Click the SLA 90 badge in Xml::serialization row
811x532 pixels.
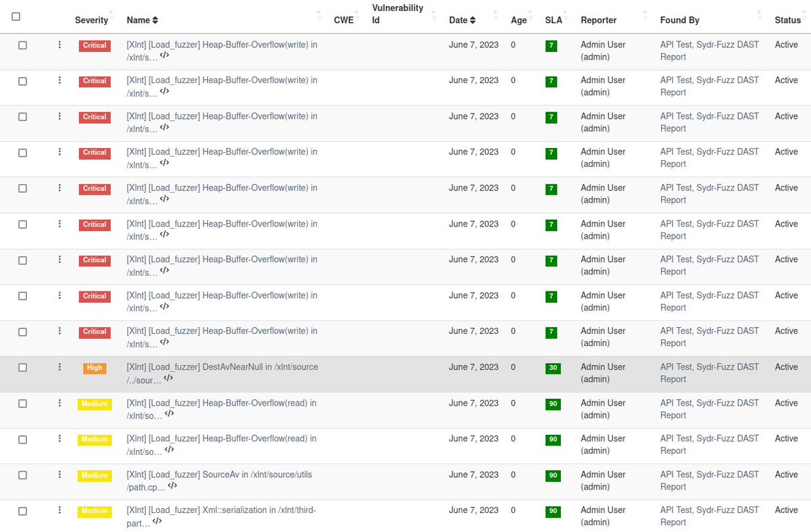coord(553,512)
